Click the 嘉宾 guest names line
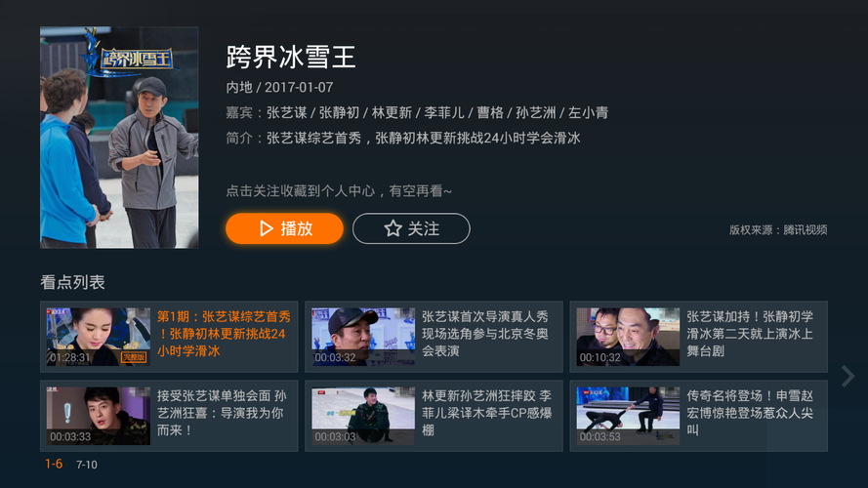 (417, 113)
